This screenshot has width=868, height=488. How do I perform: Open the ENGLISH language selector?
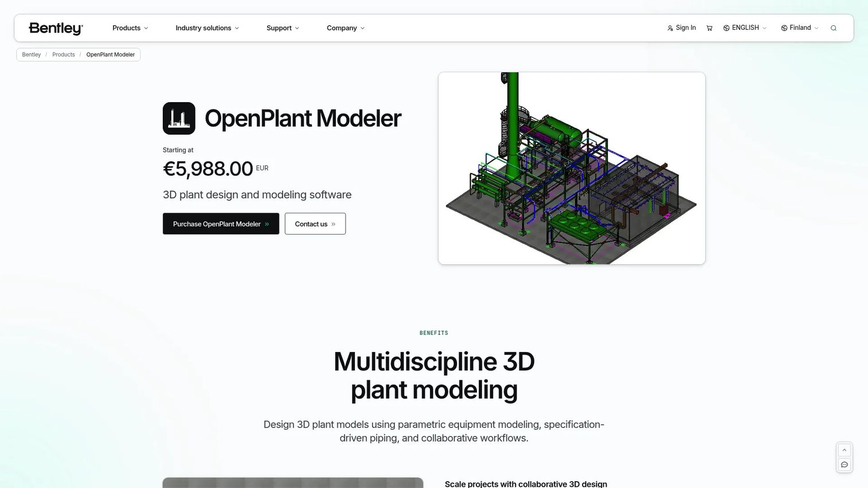click(x=745, y=28)
